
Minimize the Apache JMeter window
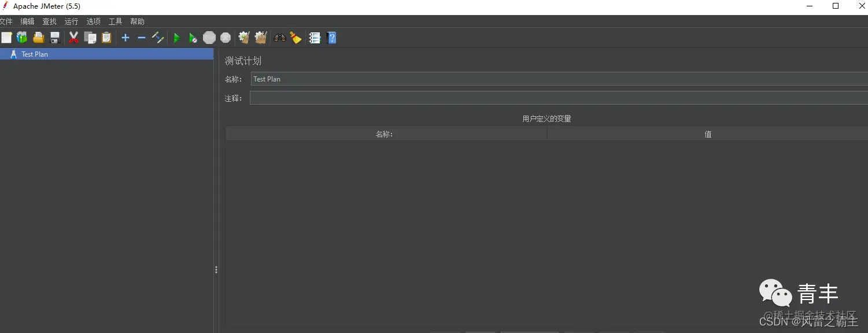(808, 6)
